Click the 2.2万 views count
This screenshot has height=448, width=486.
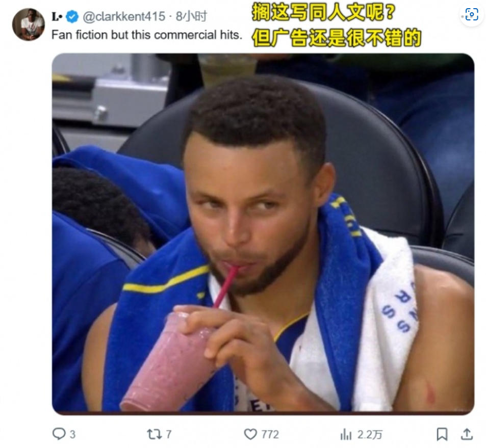coord(369,434)
